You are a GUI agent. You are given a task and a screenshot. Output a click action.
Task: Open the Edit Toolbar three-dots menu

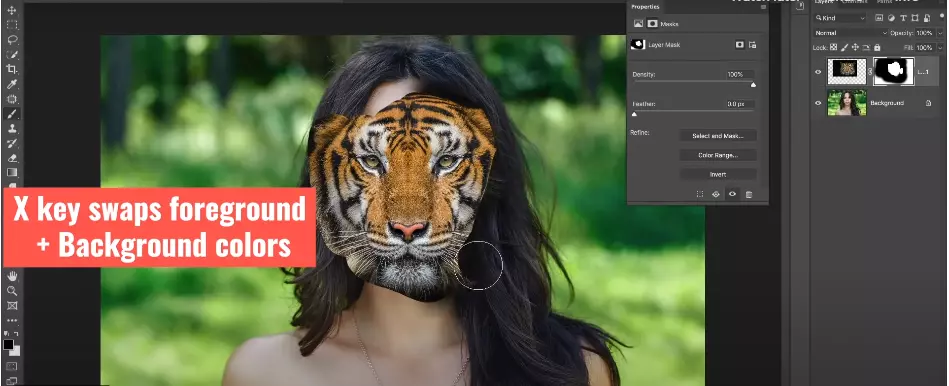(11, 320)
